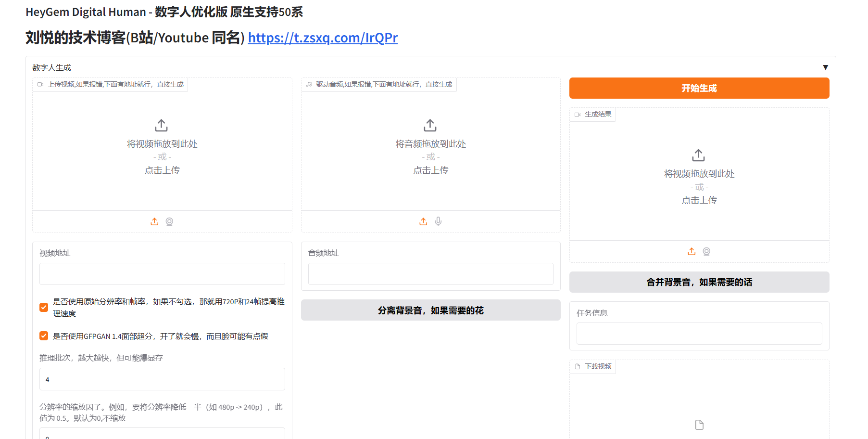Click 合并背景音，如果需要的话 button
This screenshot has height=439, width=868.
pos(699,282)
